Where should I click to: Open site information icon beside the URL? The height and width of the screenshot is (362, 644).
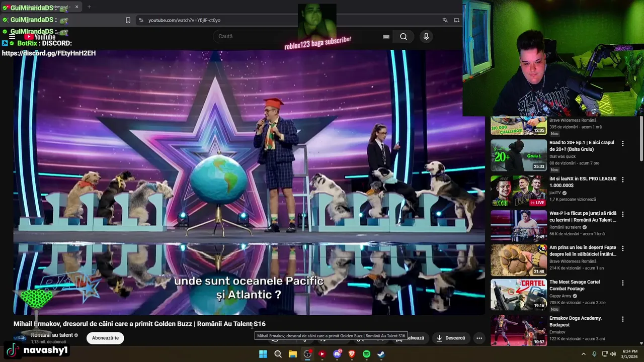[141, 20]
